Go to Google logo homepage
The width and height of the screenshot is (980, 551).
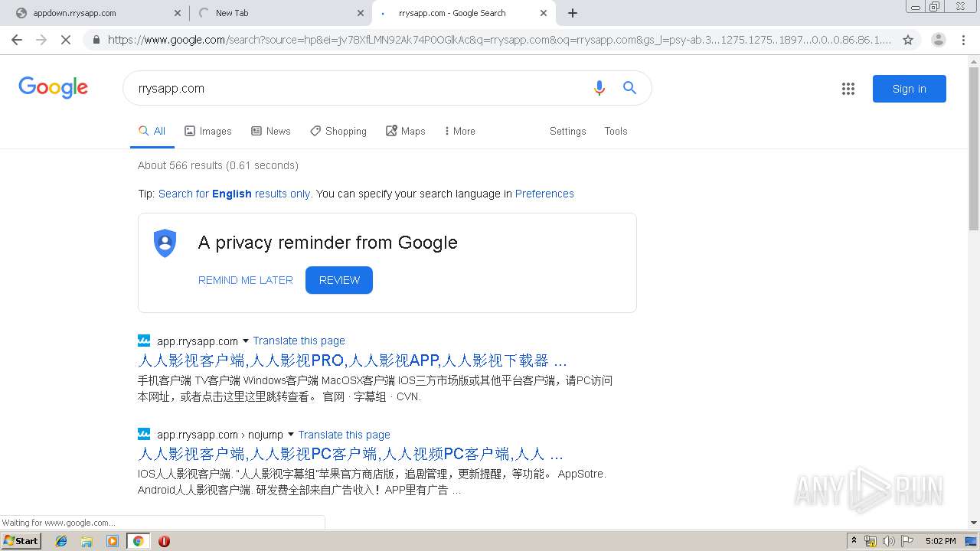pos(54,87)
